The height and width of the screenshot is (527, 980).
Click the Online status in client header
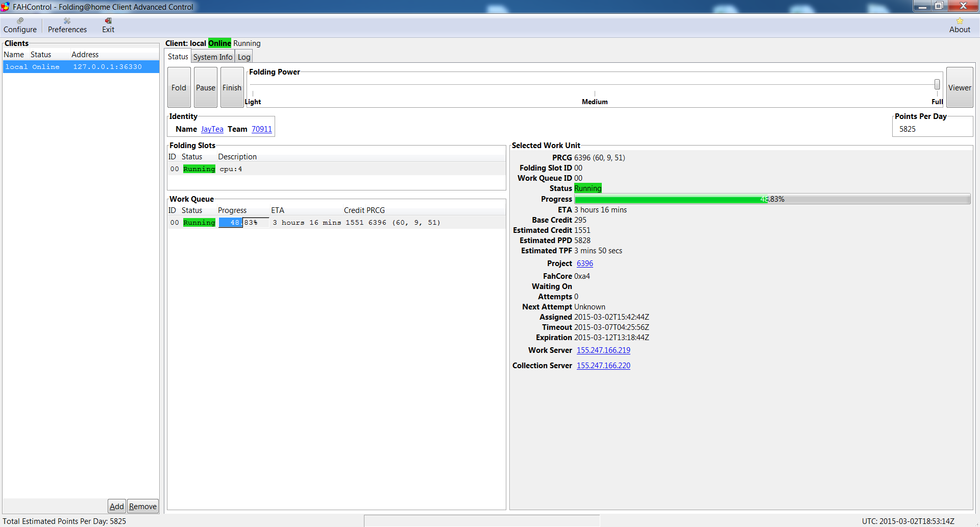click(219, 43)
